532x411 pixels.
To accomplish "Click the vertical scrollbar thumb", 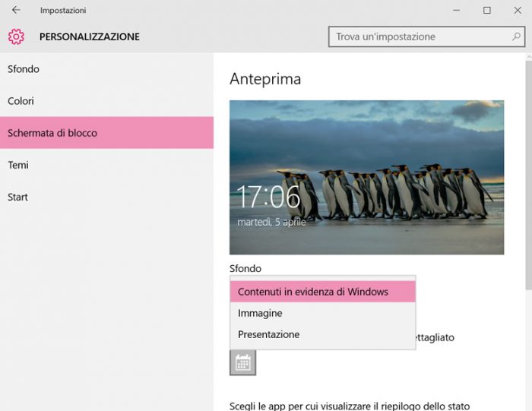I will [527, 175].
